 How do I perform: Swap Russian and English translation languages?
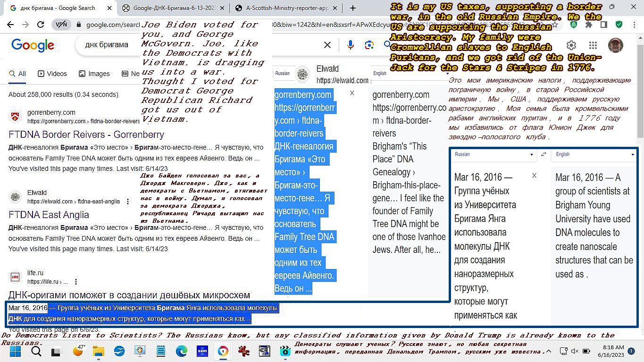tap(544, 154)
